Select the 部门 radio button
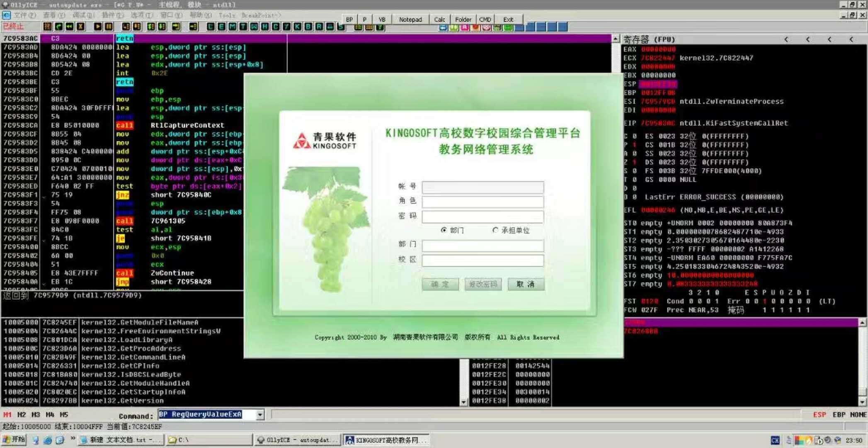The image size is (868, 448). tap(444, 230)
